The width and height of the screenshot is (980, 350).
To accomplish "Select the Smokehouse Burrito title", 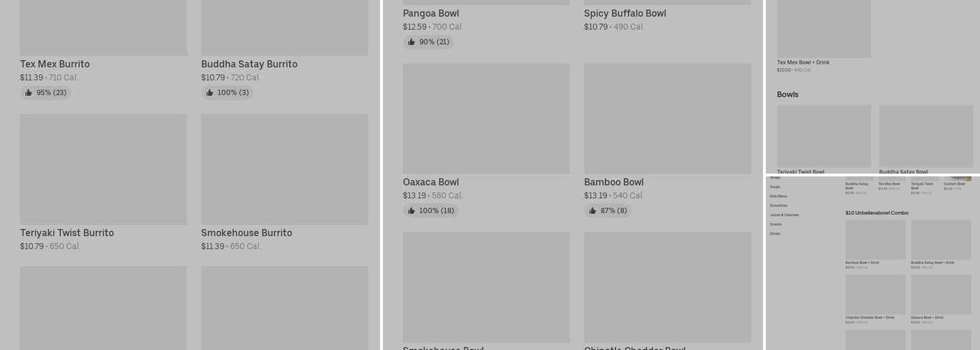I will click(x=246, y=233).
